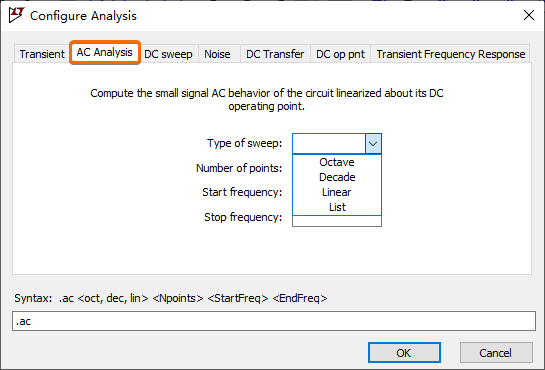Select Transient Frequency Response tab
This screenshot has height=370, width=545.
pos(450,54)
